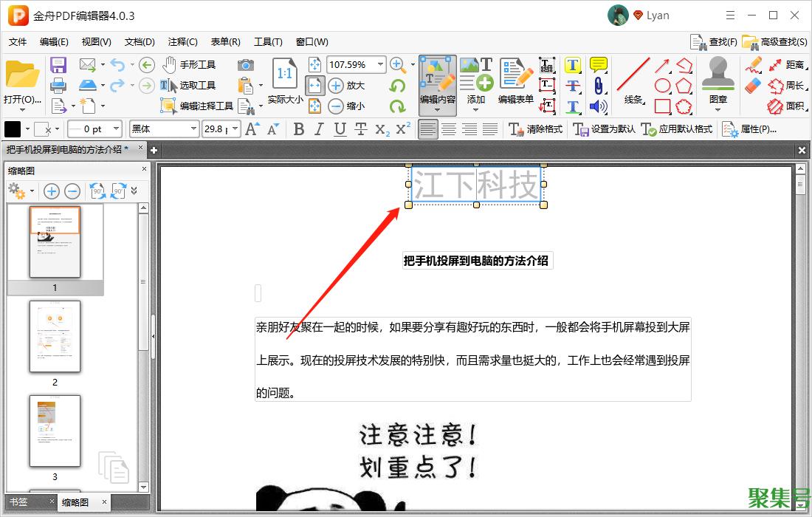Screen dimensions: 812x517
Task: Toggle Bold text formatting
Action: [299, 129]
